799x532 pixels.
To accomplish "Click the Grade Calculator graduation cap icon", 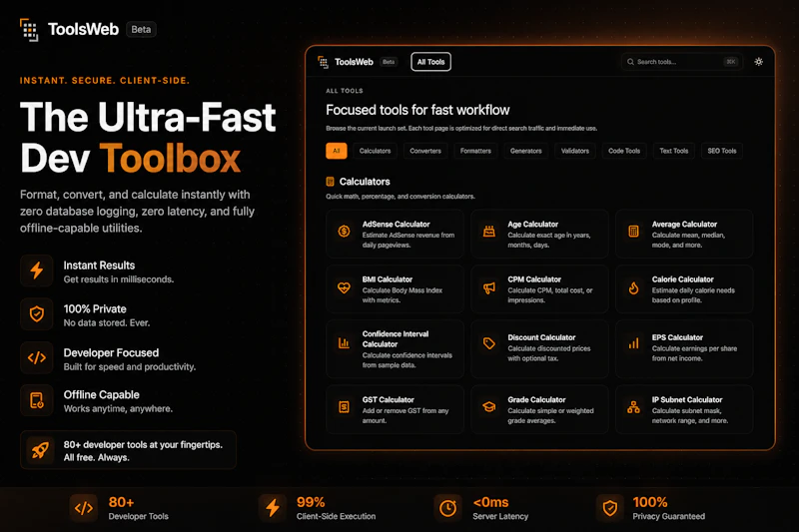I will click(489, 407).
